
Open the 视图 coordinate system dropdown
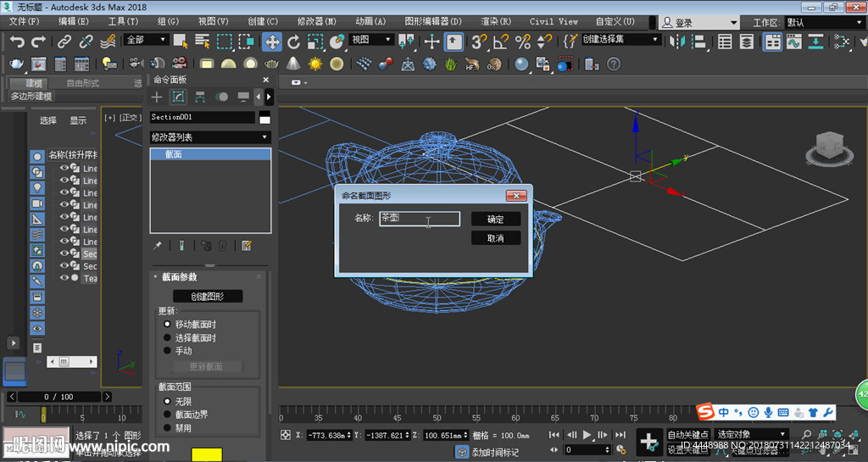pos(371,40)
